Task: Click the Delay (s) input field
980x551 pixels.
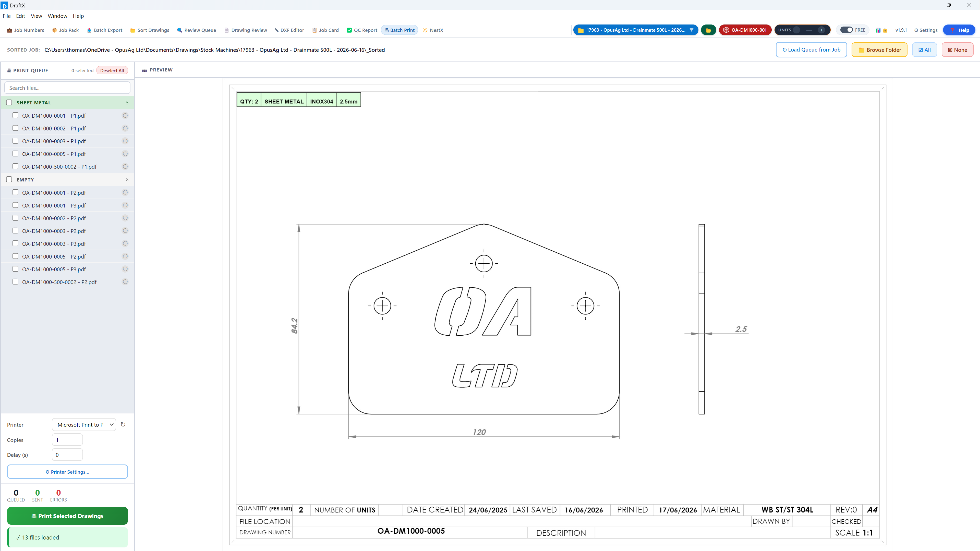Action: tap(67, 455)
